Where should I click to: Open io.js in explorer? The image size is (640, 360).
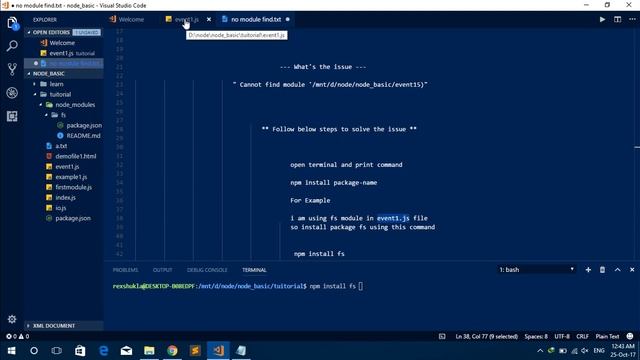(61, 208)
